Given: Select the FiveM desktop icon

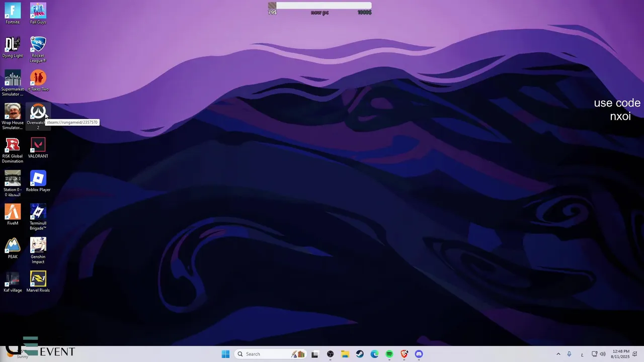Looking at the screenshot, I should coord(13,215).
